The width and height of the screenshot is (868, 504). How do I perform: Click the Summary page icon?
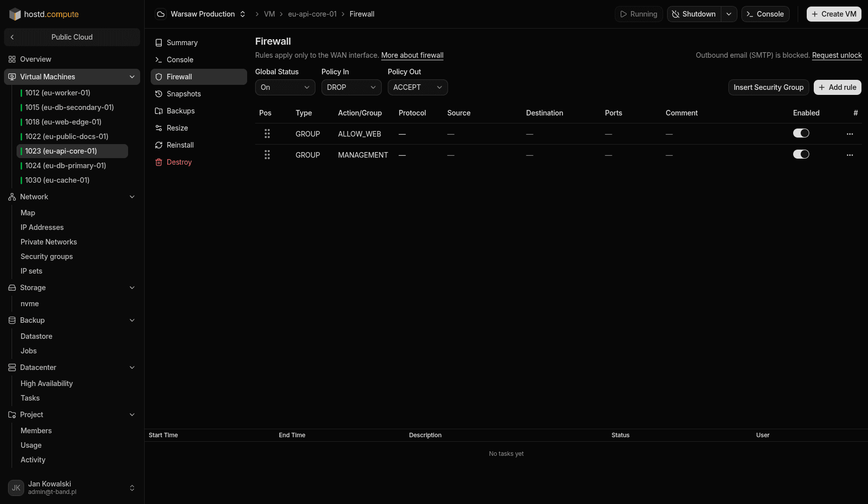[x=159, y=43]
